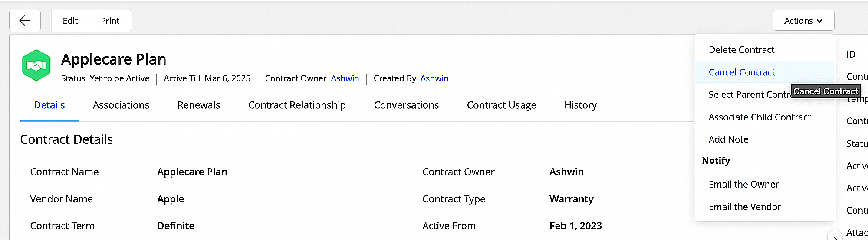Choose Delete Contract from the menu
The width and height of the screenshot is (868, 240).
tap(741, 50)
